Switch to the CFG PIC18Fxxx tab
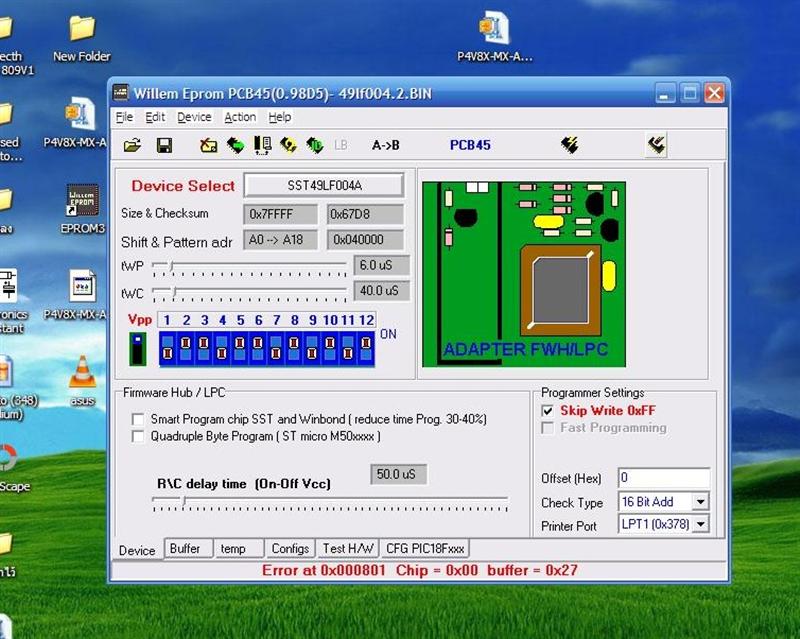The height and width of the screenshot is (639, 800). [425, 549]
